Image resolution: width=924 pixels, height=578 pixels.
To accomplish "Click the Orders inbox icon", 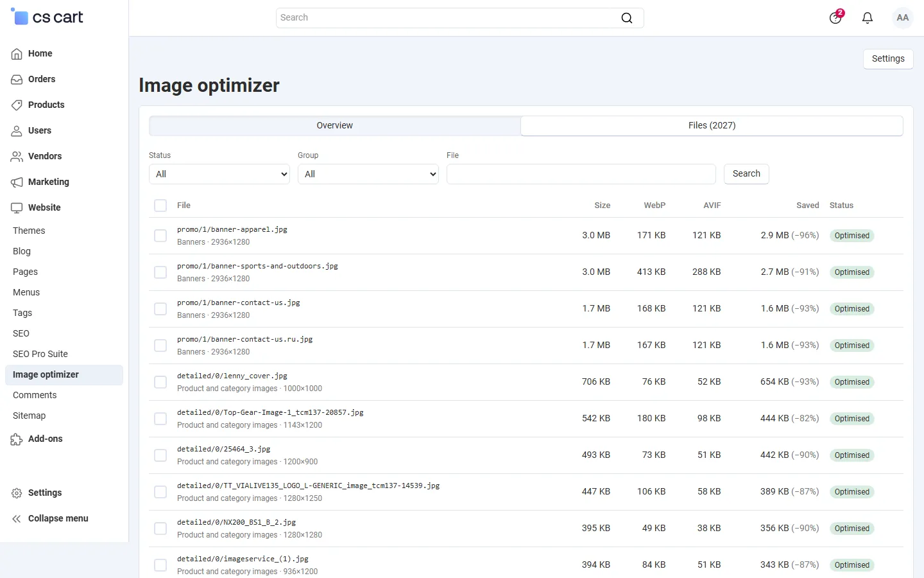I will coord(17,80).
